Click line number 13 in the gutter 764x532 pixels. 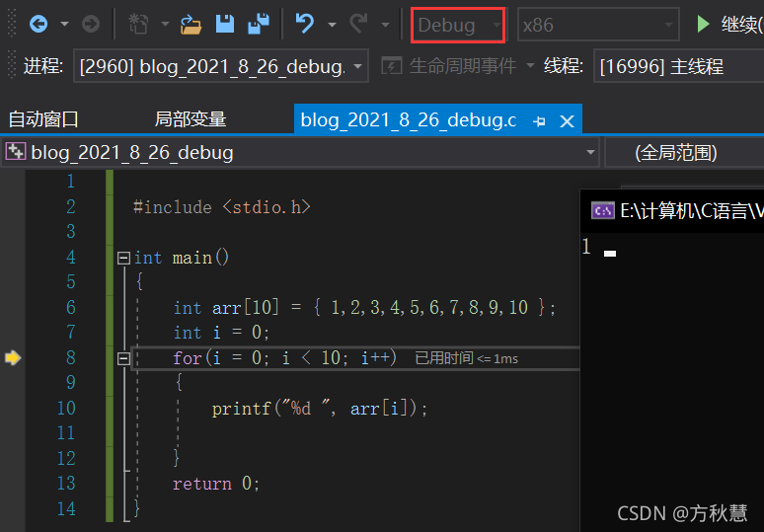pos(66,484)
